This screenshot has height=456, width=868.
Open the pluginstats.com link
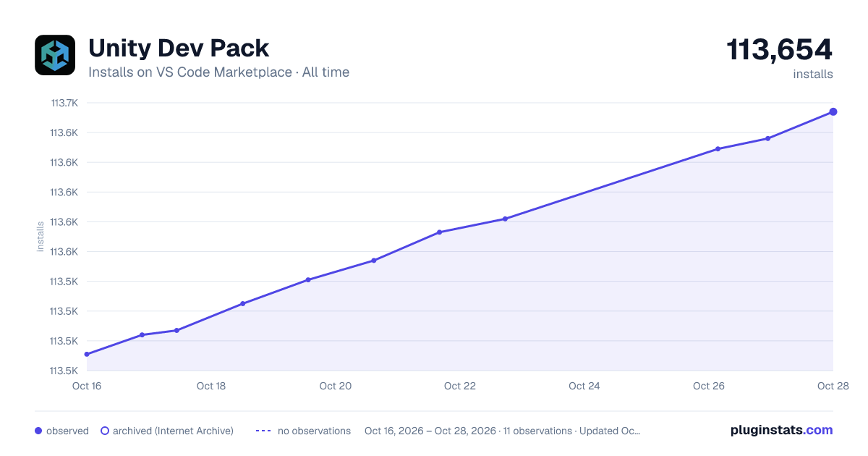click(782, 430)
